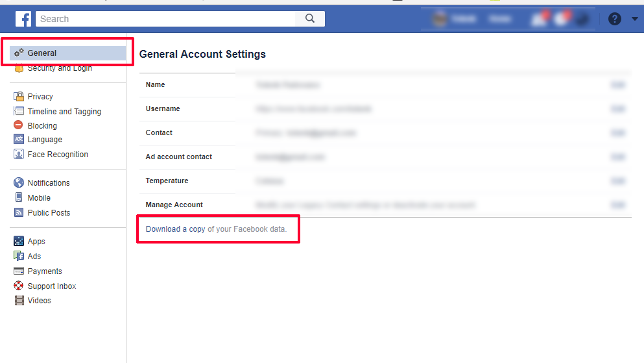
Task: Open the Videos settings section
Action: coord(39,301)
